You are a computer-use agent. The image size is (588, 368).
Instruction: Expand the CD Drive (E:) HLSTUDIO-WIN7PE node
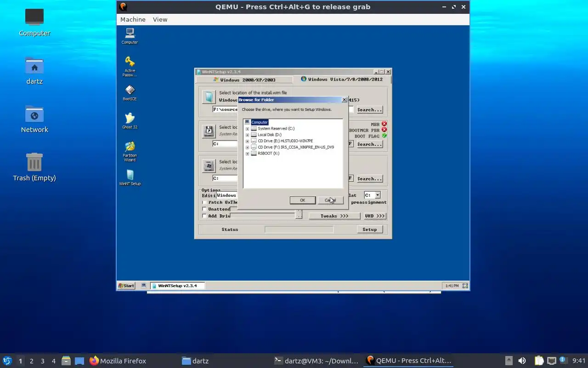(247, 141)
